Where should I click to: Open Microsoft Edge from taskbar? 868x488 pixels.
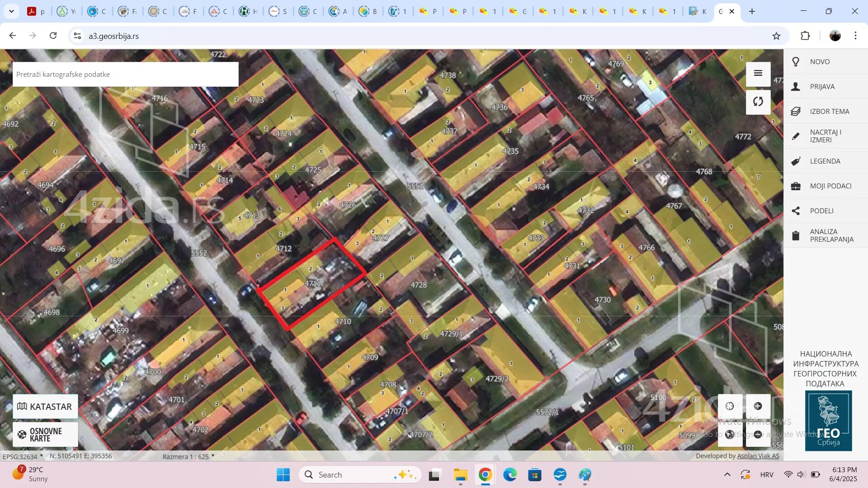pyautogui.click(x=510, y=474)
